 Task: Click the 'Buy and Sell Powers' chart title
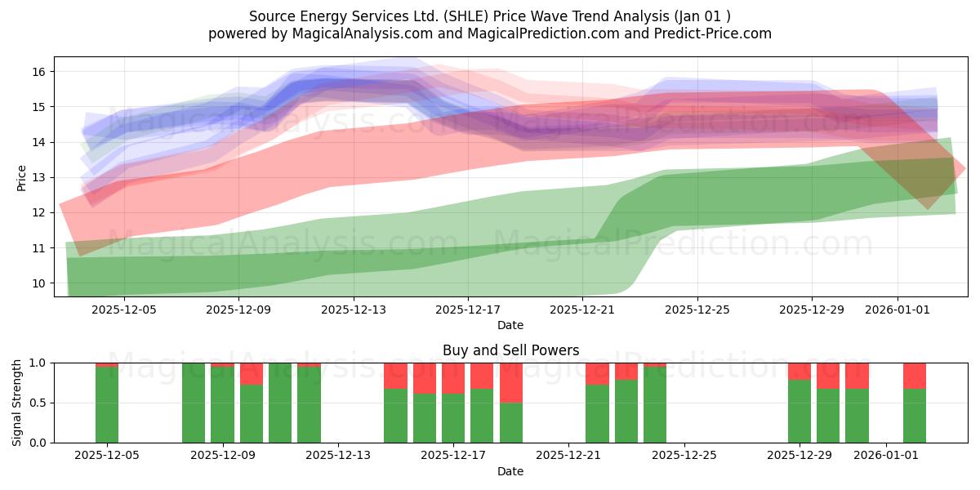[510, 350]
